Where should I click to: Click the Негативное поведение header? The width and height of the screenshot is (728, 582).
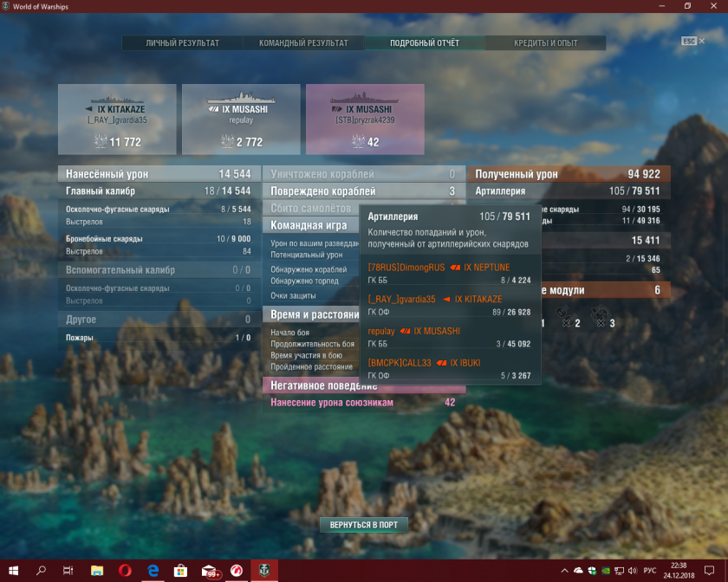(x=364, y=385)
